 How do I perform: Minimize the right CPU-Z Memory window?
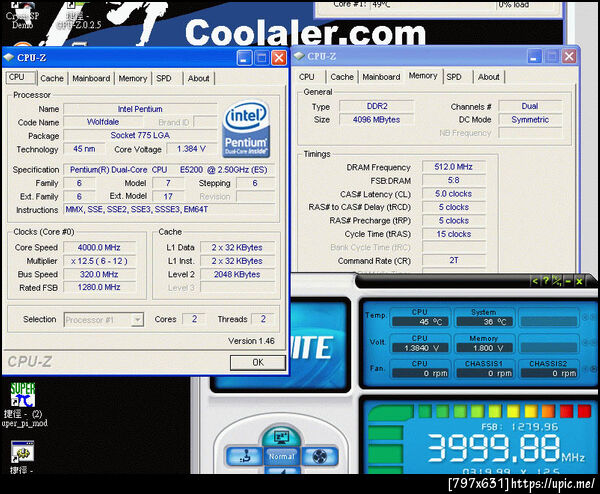534,57
